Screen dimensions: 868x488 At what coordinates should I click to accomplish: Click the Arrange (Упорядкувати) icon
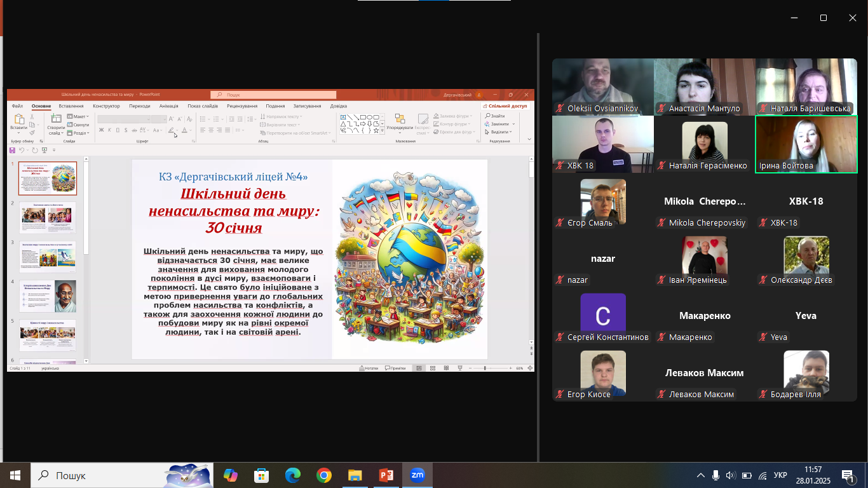pyautogui.click(x=400, y=119)
